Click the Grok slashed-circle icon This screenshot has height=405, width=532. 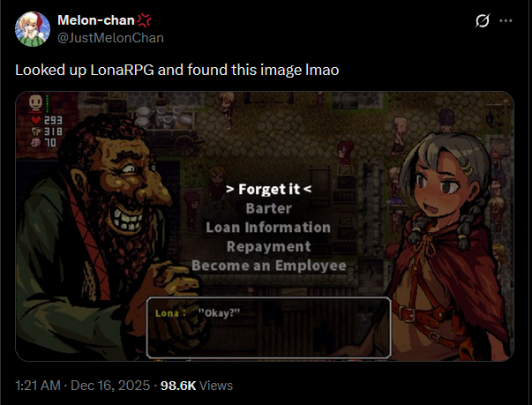pyautogui.click(x=482, y=20)
